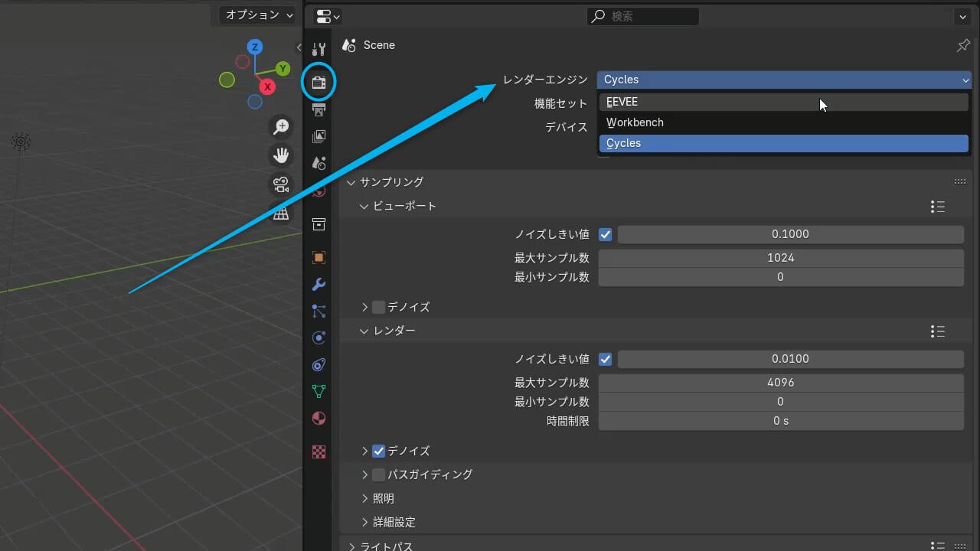
Task: Open the Physics Properties tab
Action: pos(319,337)
